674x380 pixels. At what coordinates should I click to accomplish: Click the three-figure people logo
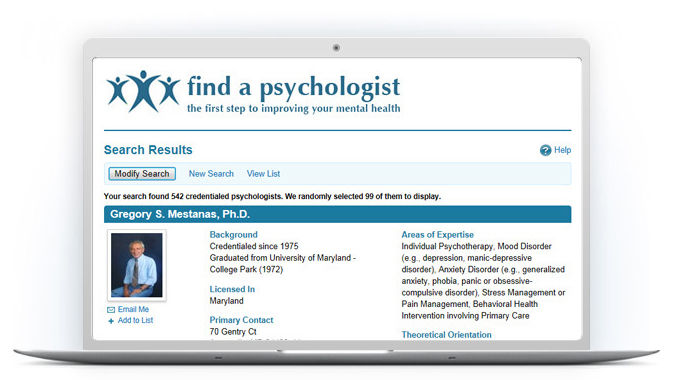pyautogui.click(x=143, y=92)
